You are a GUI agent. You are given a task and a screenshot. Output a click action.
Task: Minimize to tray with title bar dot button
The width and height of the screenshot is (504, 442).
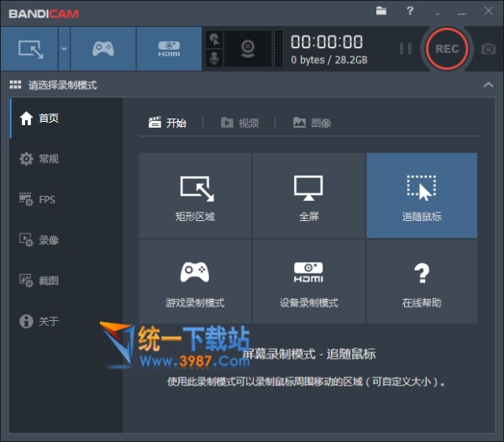click(437, 14)
